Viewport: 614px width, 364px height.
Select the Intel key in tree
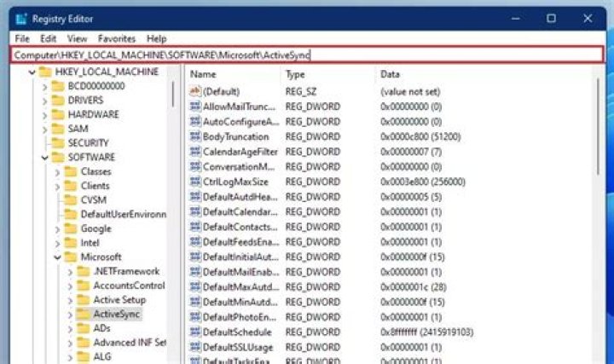[x=90, y=243]
